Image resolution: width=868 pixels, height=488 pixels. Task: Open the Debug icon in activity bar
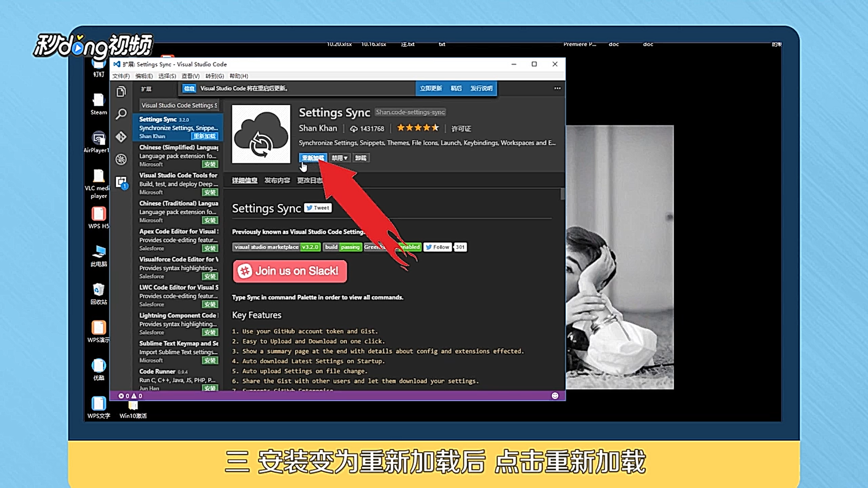coord(121,159)
